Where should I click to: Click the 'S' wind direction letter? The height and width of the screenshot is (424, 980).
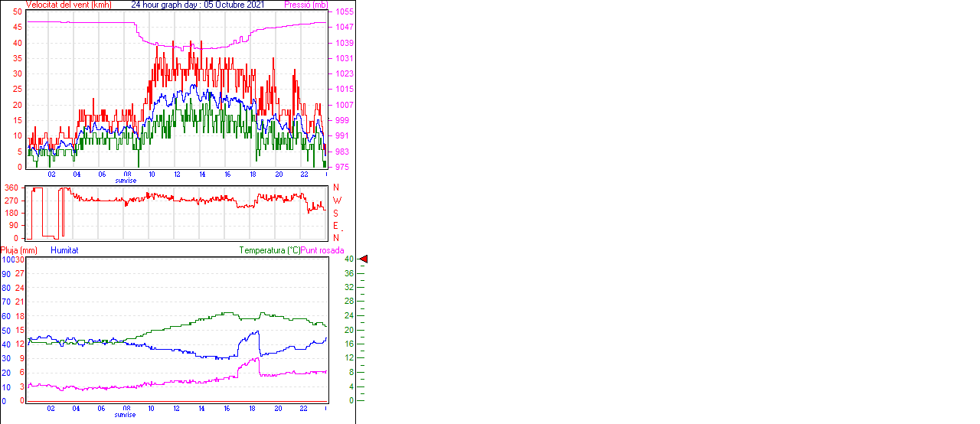click(x=336, y=213)
